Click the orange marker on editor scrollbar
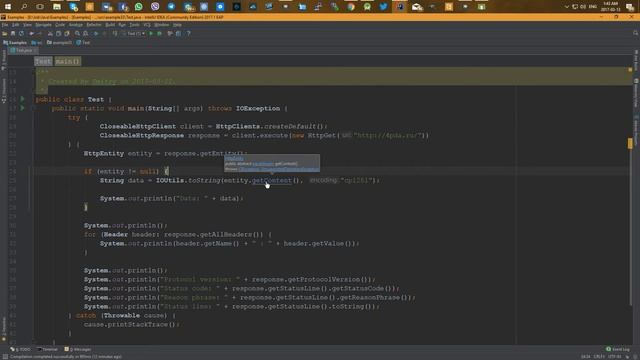This screenshot has width=640, height=360. pyautogui.click(x=630, y=143)
